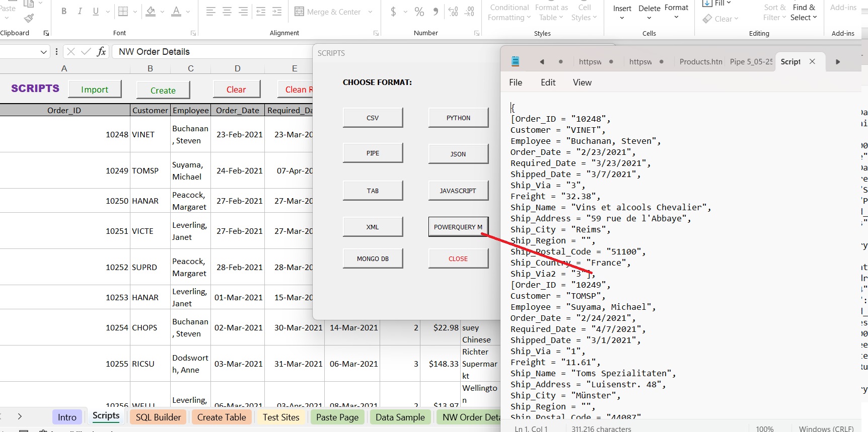Close the Script Notepad tab
This screenshot has height=432, width=868.
812,61
